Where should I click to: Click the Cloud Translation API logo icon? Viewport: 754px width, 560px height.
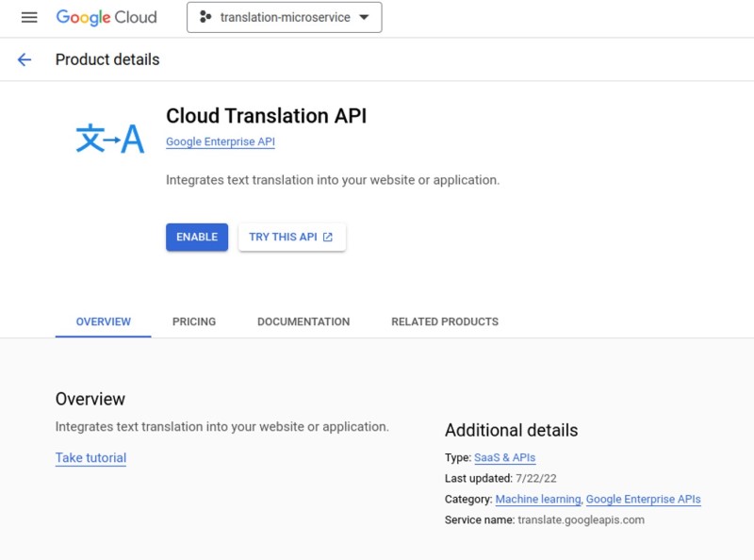pos(110,139)
